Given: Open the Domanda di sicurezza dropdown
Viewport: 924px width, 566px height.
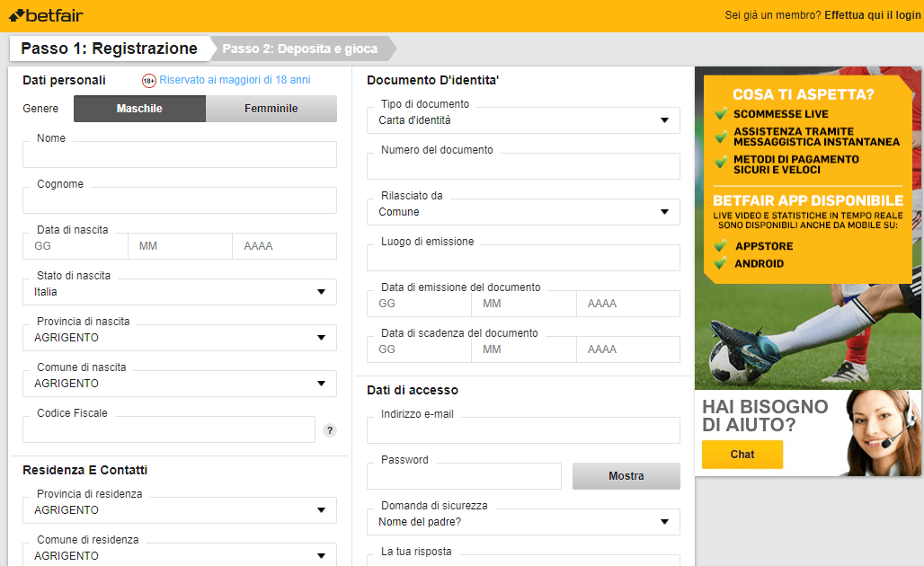Looking at the screenshot, I should pyautogui.click(x=523, y=522).
